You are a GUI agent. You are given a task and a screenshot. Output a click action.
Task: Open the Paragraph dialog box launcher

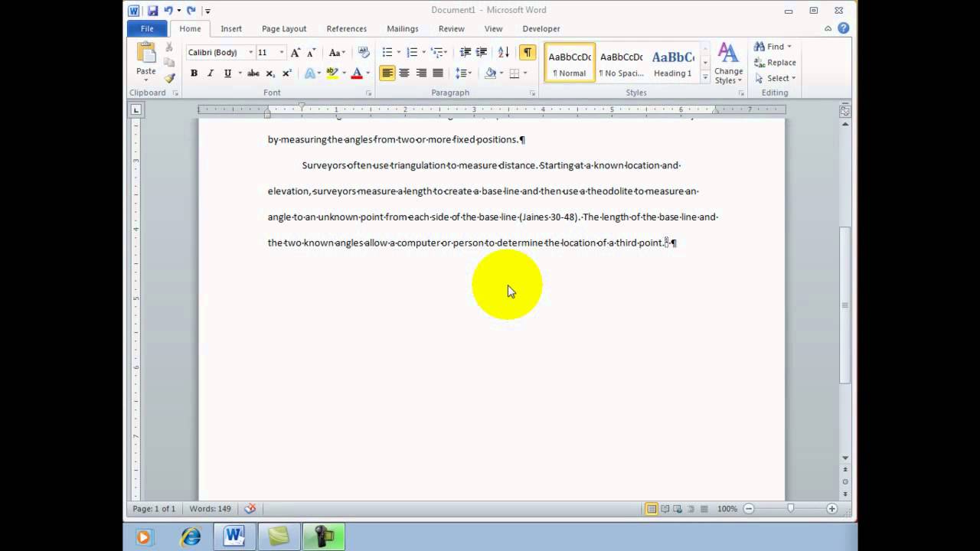[532, 93]
